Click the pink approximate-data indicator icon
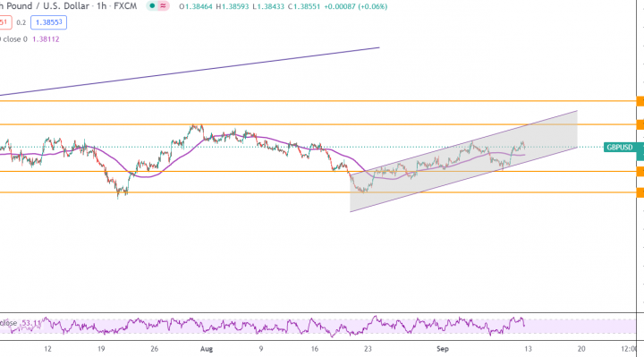This screenshot has width=644, height=357. tap(163, 6)
